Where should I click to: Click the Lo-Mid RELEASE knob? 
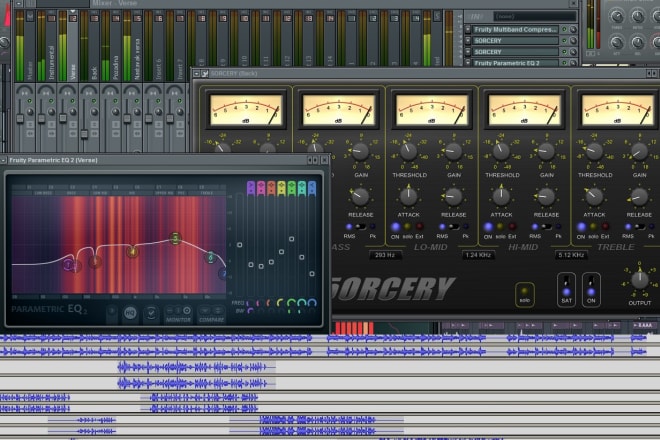[454, 196]
